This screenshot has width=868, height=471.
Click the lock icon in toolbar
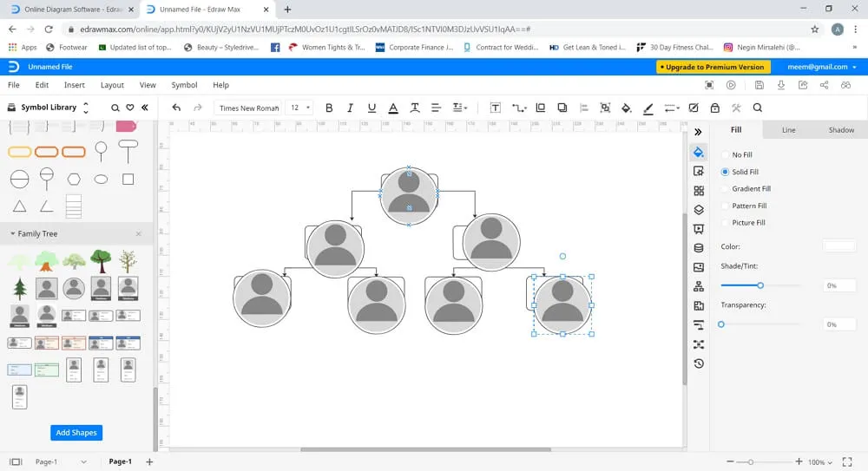click(714, 108)
